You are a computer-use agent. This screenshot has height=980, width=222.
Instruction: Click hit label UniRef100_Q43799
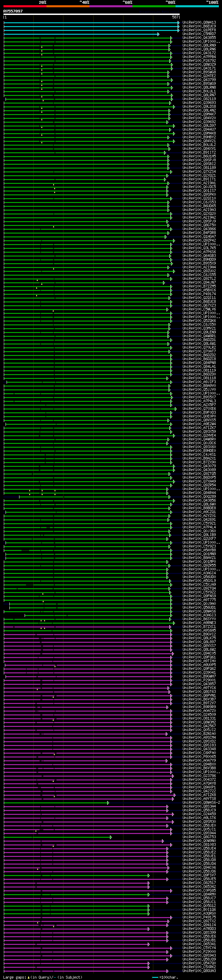pyautogui.click(x=199, y=80)
